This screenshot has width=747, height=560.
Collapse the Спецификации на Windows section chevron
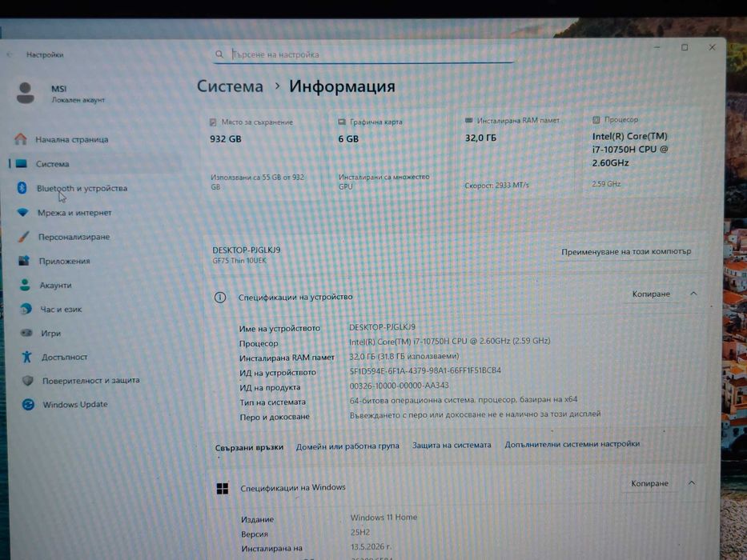692,483
